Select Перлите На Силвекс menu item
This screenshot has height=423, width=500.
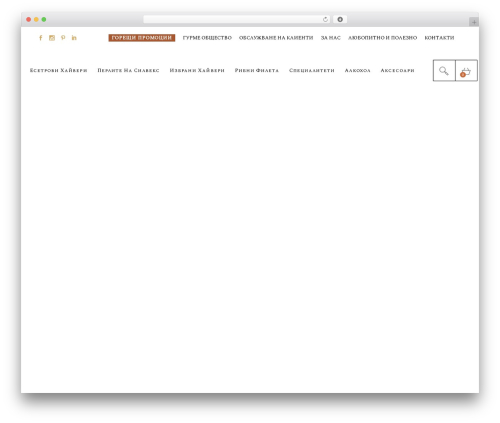128,70
